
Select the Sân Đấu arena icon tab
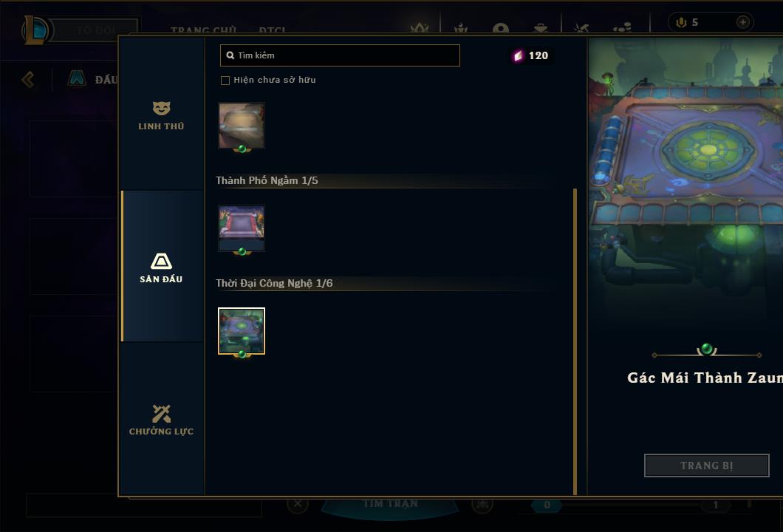161,267
